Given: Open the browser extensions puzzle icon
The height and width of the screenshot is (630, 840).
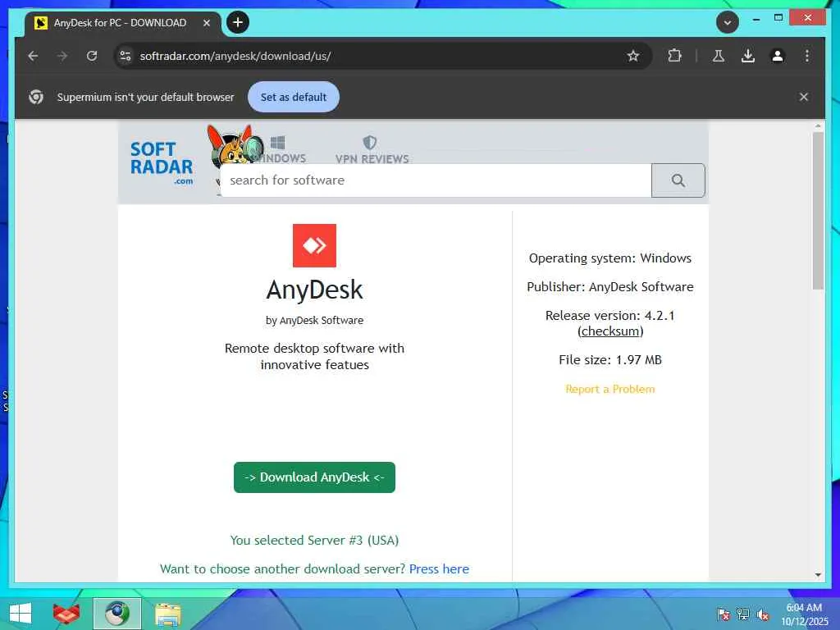Looking at the screenshot, I should pyautogui.click(x=674, y=56).
